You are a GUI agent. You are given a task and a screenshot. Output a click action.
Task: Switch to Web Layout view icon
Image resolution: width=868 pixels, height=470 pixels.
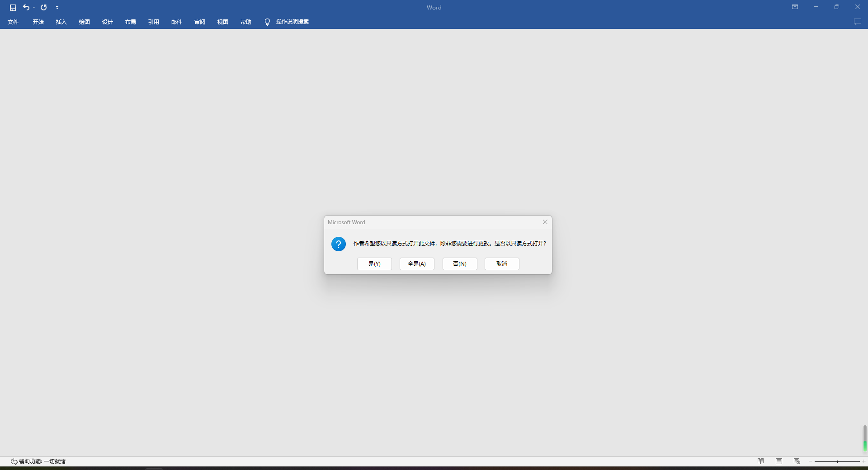[x=797, y=461]
